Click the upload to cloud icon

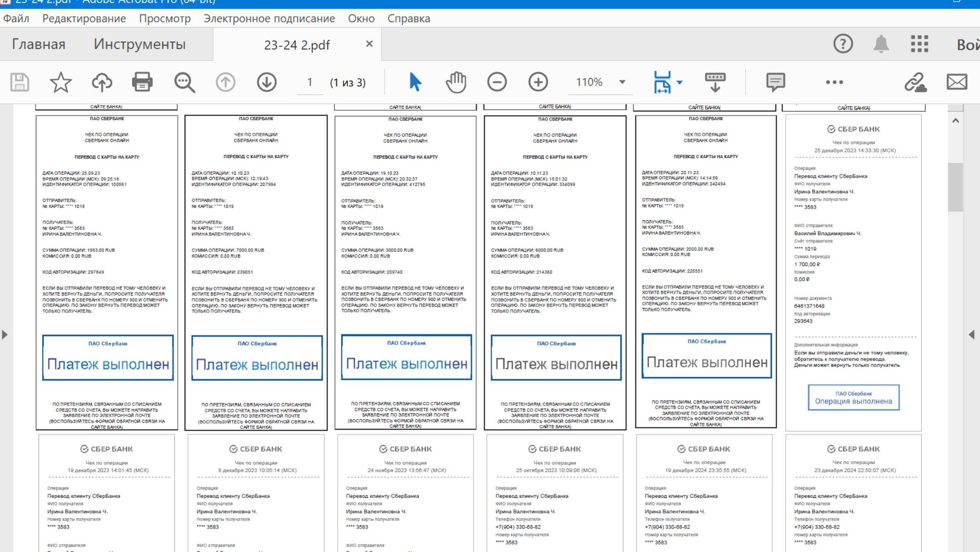point(102,82)
